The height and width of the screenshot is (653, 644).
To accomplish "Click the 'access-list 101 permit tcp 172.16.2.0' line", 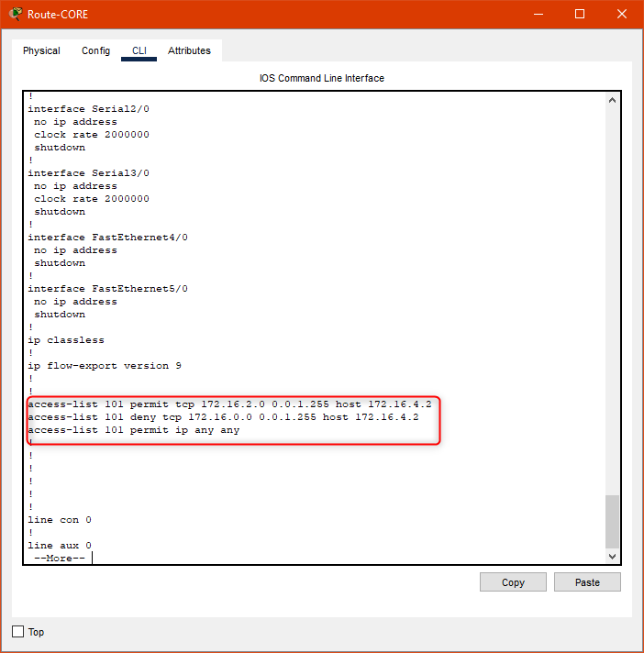I will [x=229, y=404].
